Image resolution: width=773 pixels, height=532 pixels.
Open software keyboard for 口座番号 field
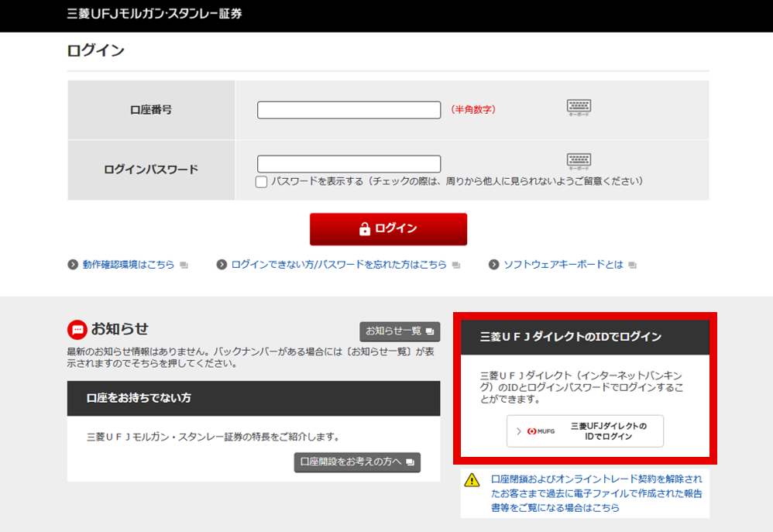coord(579,108)
